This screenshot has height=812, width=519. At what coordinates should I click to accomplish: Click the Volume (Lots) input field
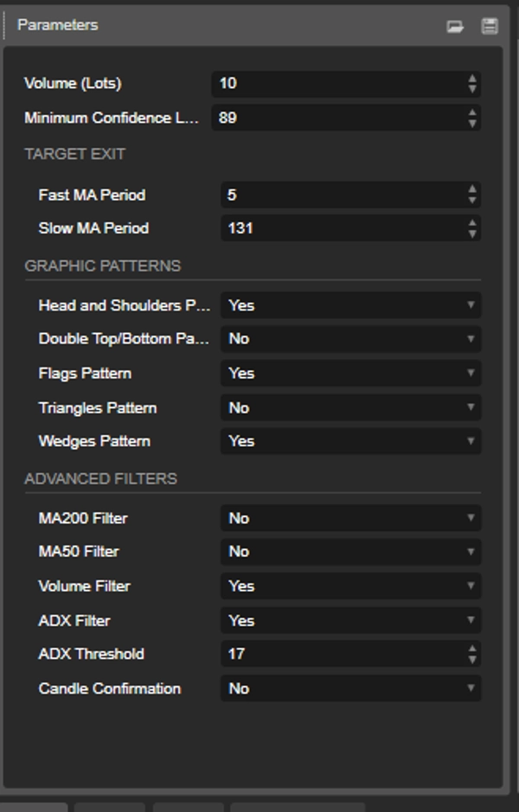337,84
